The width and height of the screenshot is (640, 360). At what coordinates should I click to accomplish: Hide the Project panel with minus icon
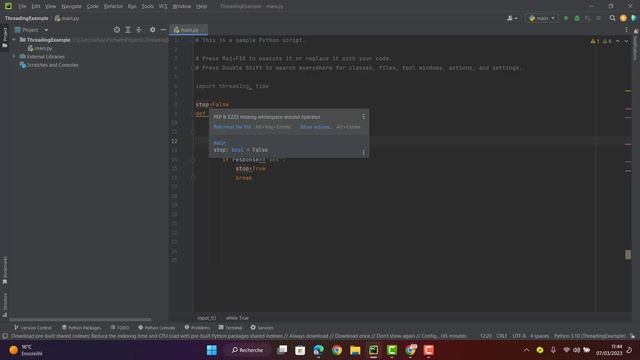[163, 30]
